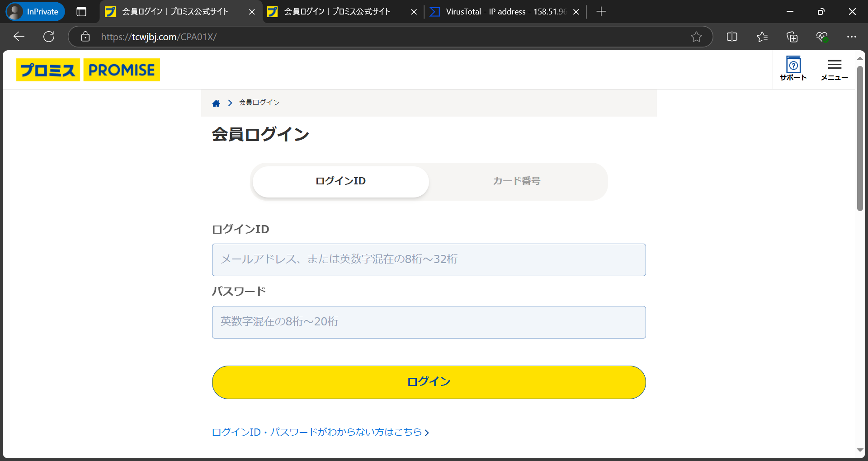Open the tab actions menu icon
868x461 pixels.
click(x=81, y=12)
